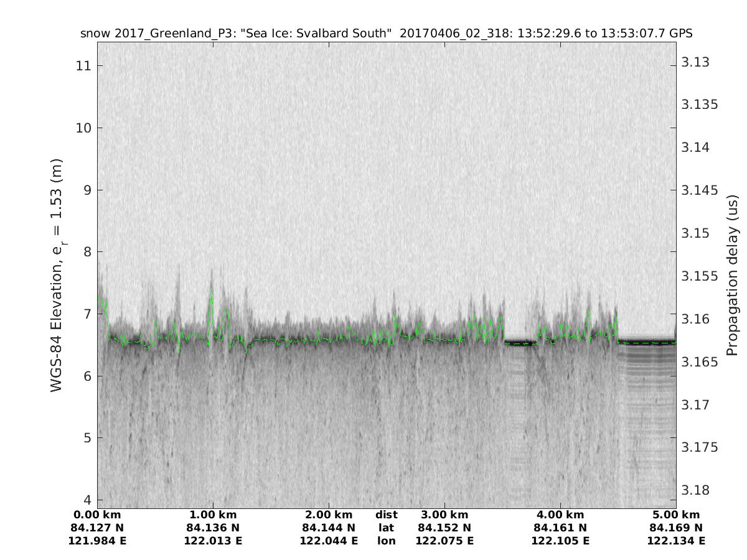Viewport: 747px width, 560px height.
Task: Click the 1.00 km distance tick label
Action: [x=213, y=515]
